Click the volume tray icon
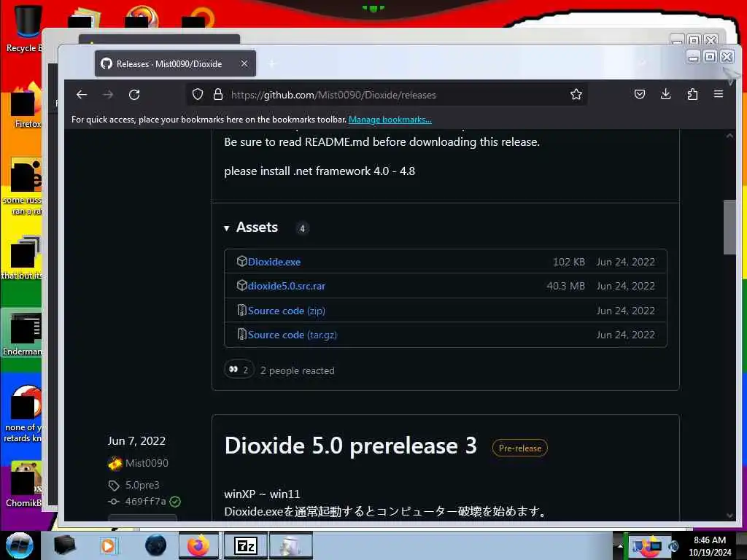747x560 pixels. click(x=673, y=546)
